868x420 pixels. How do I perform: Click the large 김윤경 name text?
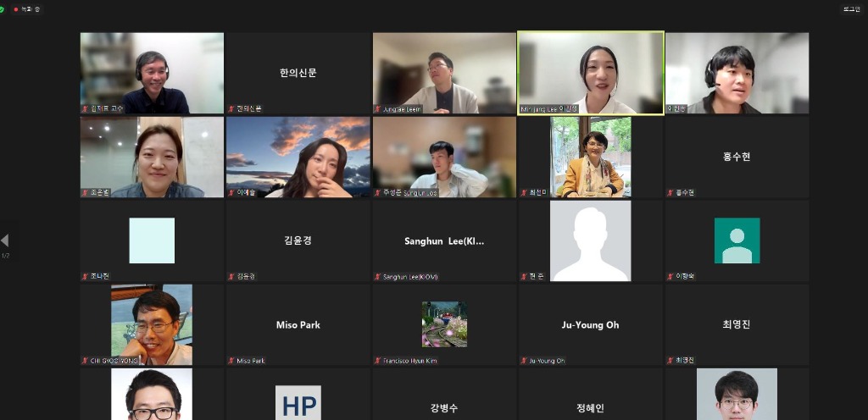point(298,240)
